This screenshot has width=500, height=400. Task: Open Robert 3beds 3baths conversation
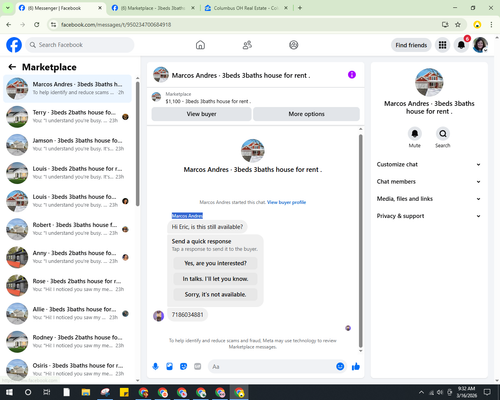67,229
